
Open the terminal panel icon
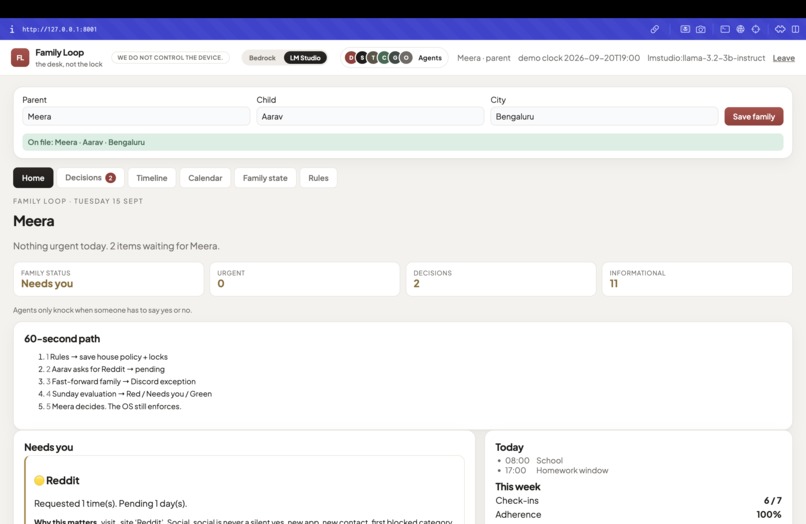(x=725, y=29)
